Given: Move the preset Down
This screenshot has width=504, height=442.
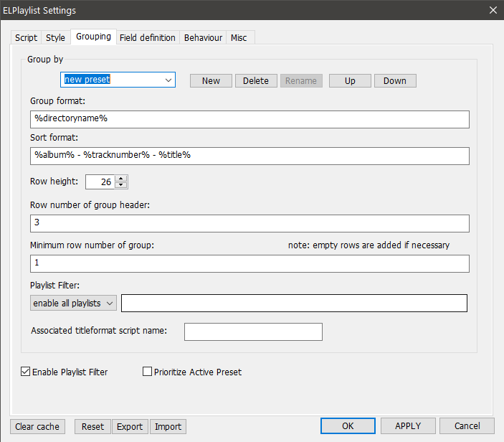Looking at the screenshot, I should pos(394,80).
